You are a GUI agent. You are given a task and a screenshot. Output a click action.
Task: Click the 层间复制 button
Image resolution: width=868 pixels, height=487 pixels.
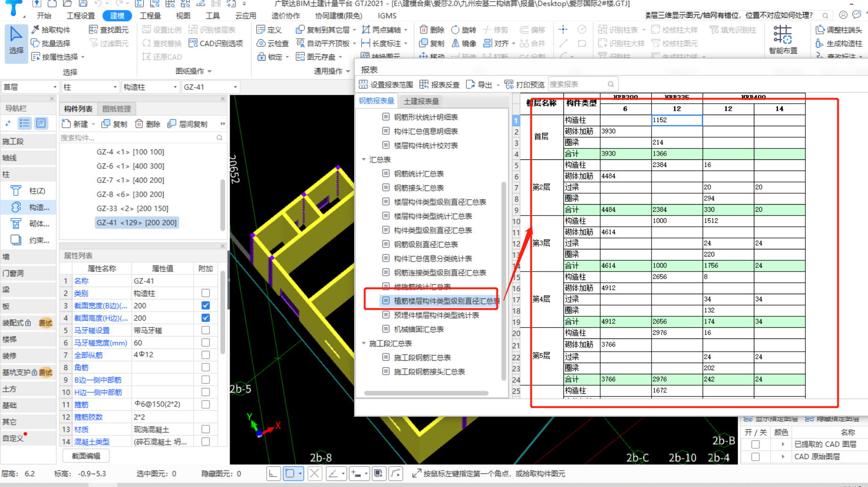coord(188,124)
